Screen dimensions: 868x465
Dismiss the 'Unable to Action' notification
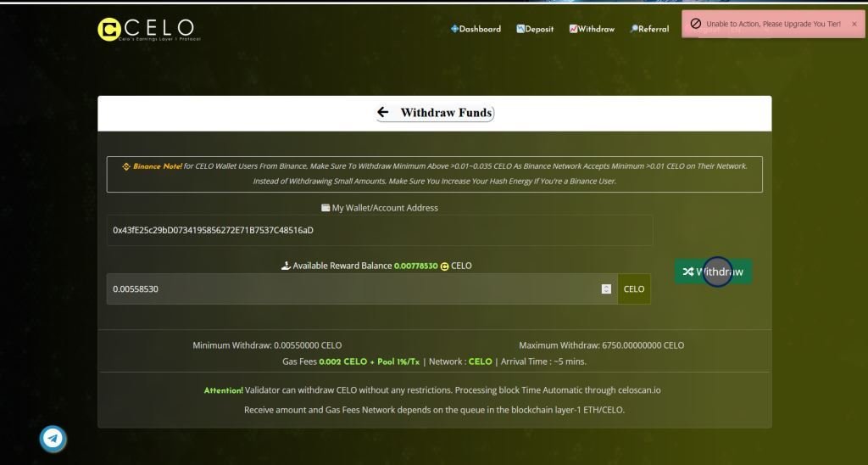(x=854, y=24)
